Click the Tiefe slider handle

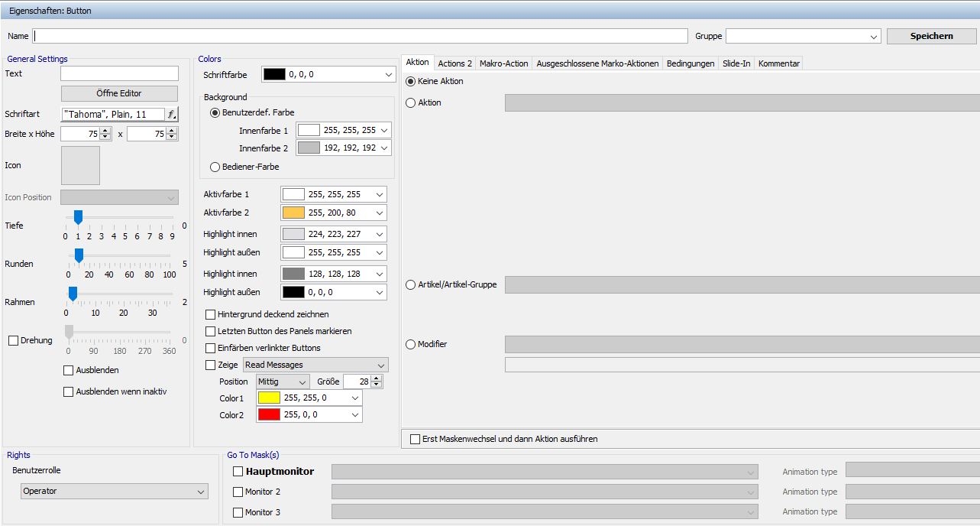[x=78, y=218]
